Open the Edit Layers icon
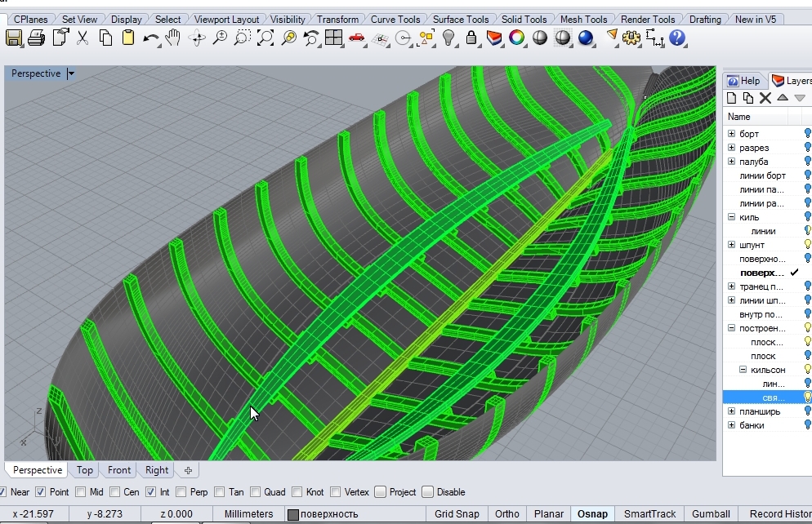 click(x=494, y=38)
